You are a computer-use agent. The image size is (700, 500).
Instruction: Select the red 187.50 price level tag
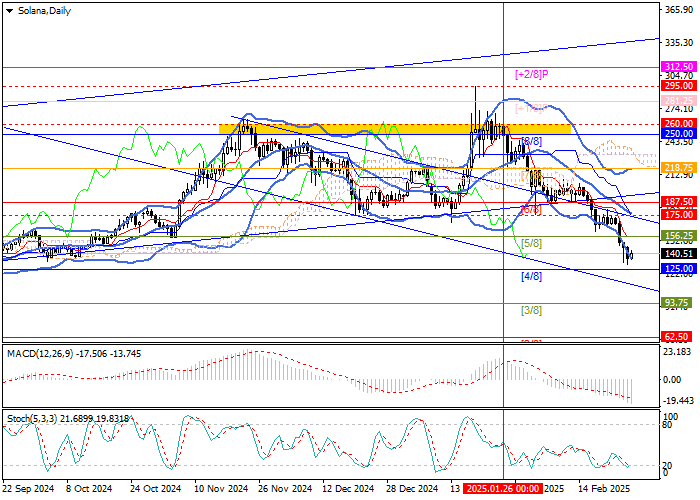pos(678,201)
